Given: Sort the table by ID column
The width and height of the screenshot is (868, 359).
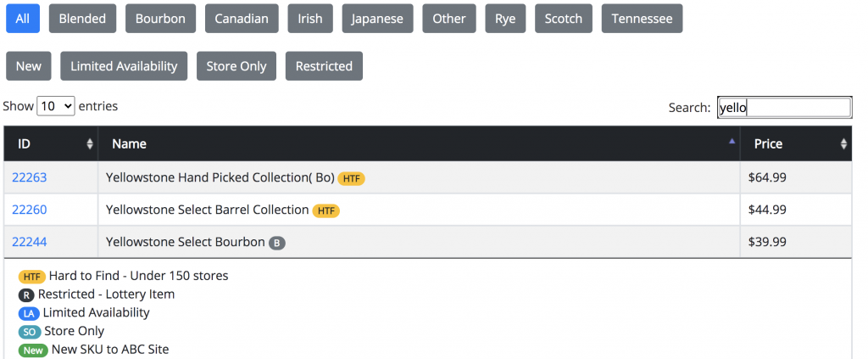Looking at the screenshot, I should point(51,144).
